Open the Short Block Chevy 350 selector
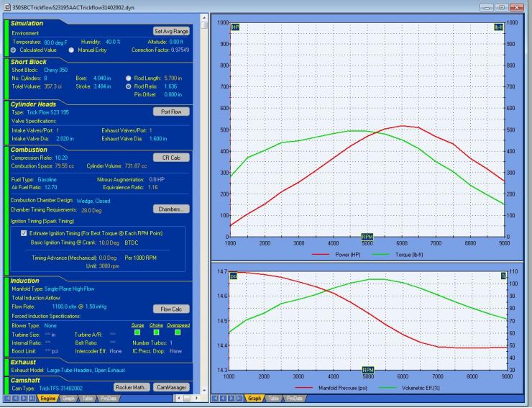532x408 pixels. [55, 70]
